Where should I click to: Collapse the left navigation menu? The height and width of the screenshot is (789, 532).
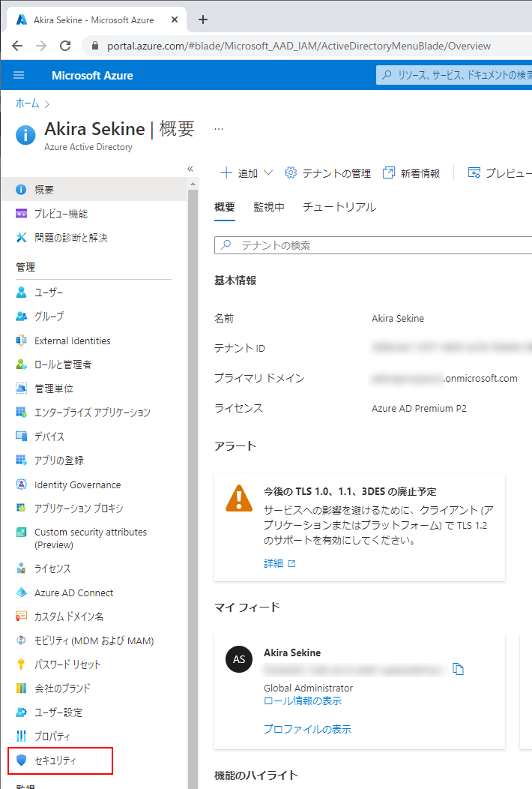point(190,169)
